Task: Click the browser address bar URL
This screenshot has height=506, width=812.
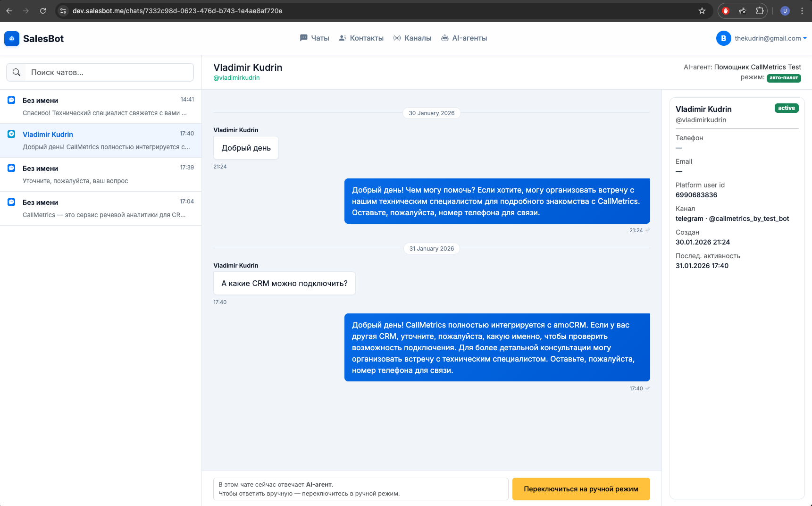Action: [x=177, y=11]
